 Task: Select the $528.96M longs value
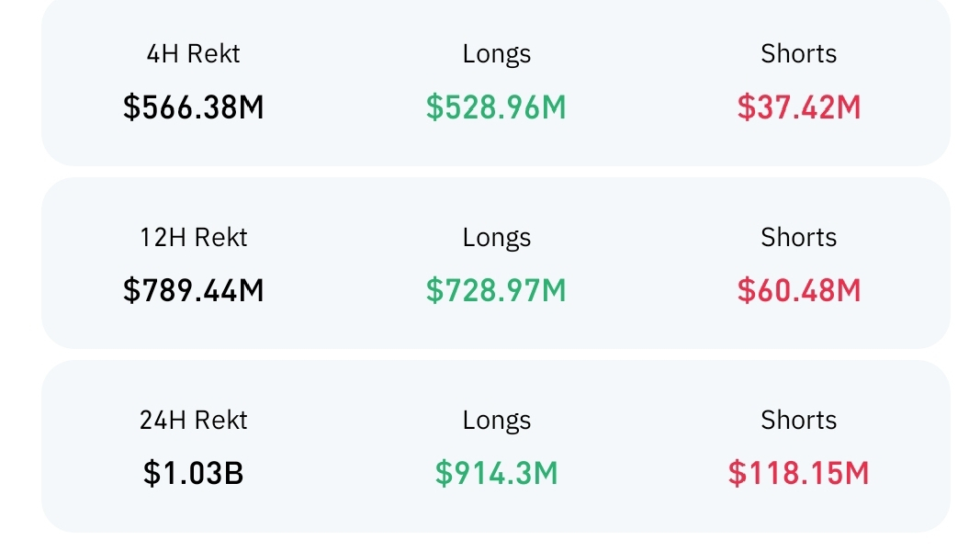pos(496,107)
